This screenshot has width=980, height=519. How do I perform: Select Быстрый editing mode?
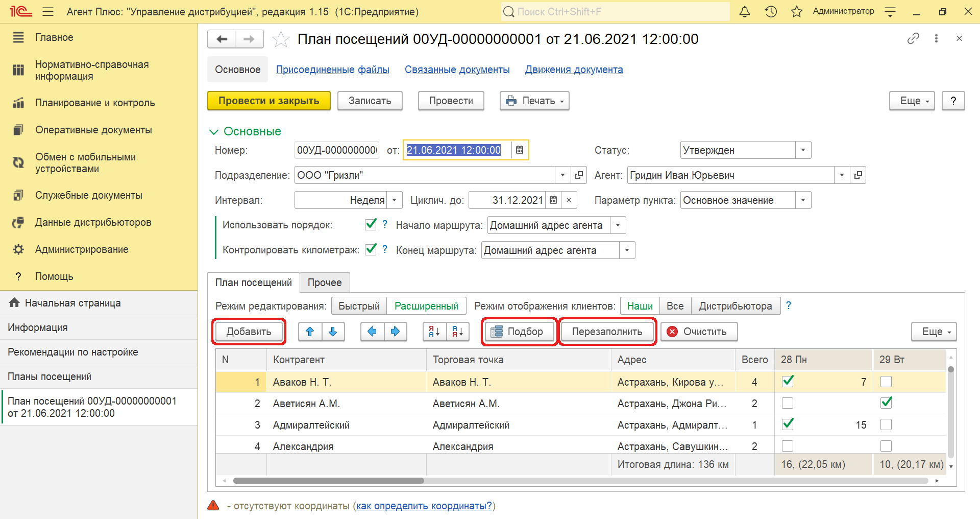(x=359, y=306)
